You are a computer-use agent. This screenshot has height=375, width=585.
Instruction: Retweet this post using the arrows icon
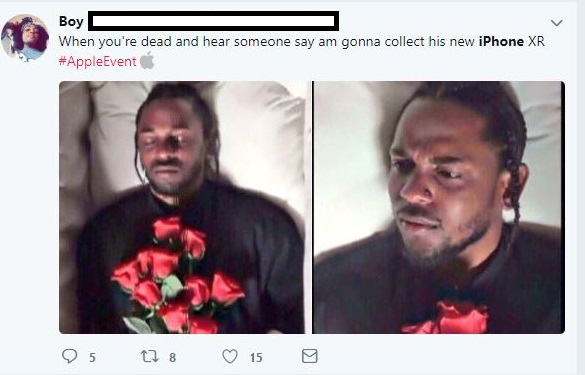(x=150, y=356)
